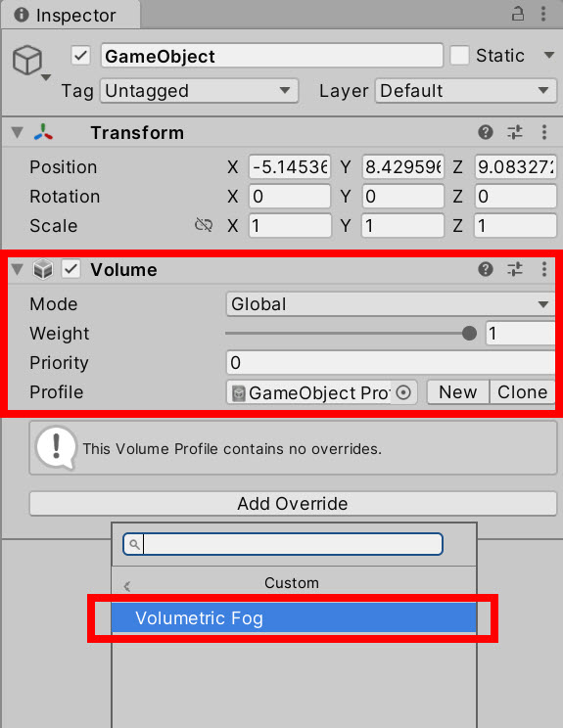Click the search magnifier icon in override popup
563x728 pixels.
coord(134,544)
